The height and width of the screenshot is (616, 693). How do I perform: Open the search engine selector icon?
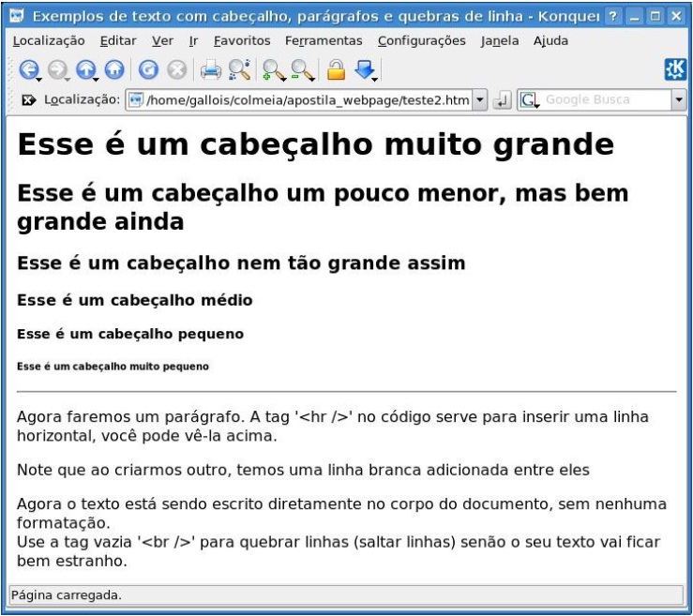pyautogui.click(x=530, y=99)
